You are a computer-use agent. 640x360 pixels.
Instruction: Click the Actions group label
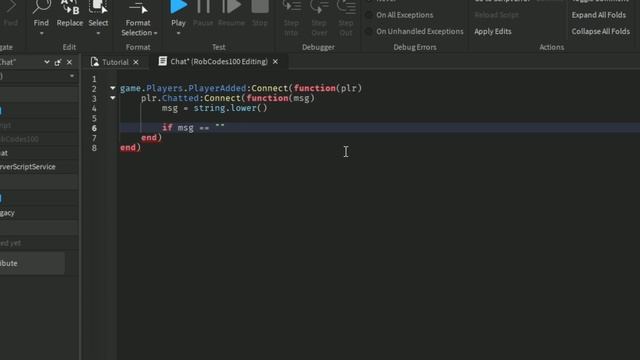click(x=551, y=47)
